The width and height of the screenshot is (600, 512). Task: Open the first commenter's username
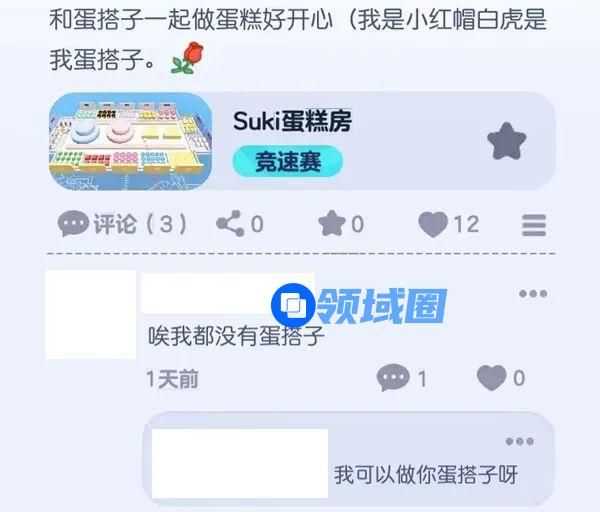click(x=228, y=293)
